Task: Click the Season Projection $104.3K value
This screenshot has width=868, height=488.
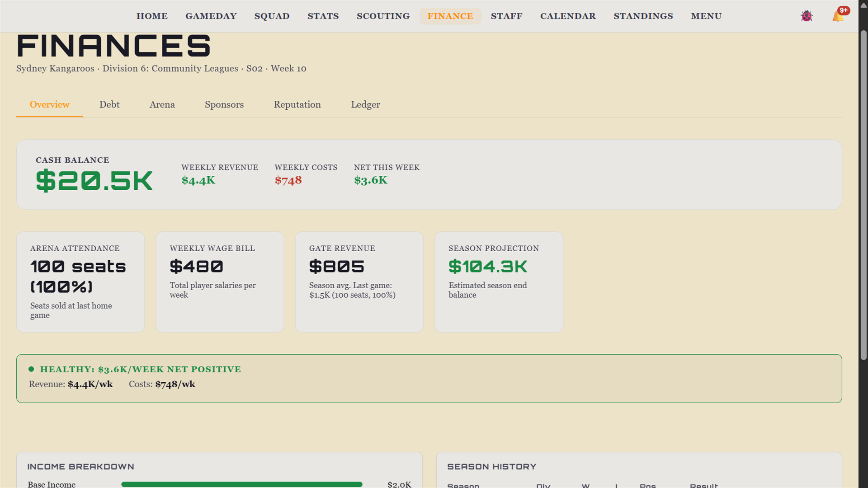Action: click(x=488, y=267)
